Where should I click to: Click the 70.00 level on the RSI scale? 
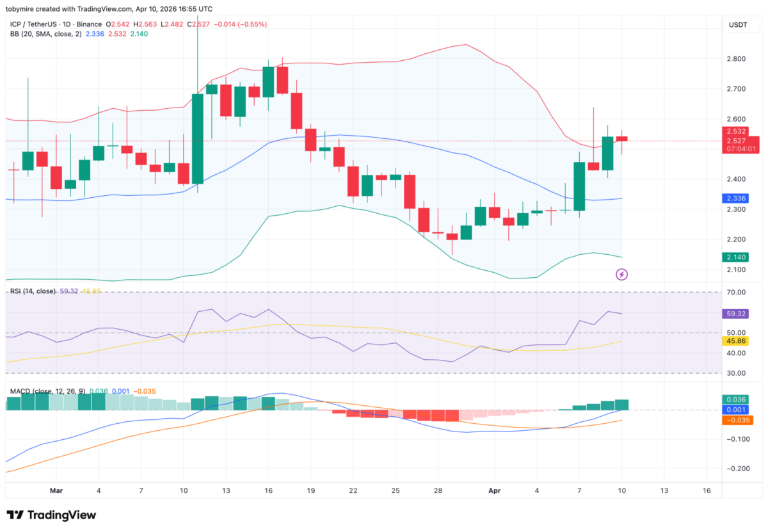735,293
